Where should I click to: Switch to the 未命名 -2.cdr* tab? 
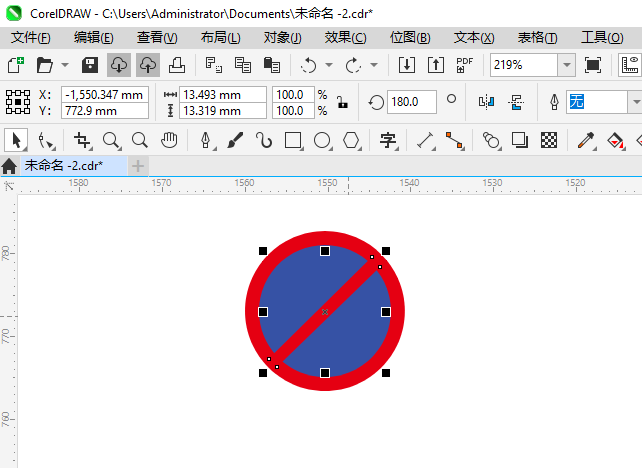[74, 166]
